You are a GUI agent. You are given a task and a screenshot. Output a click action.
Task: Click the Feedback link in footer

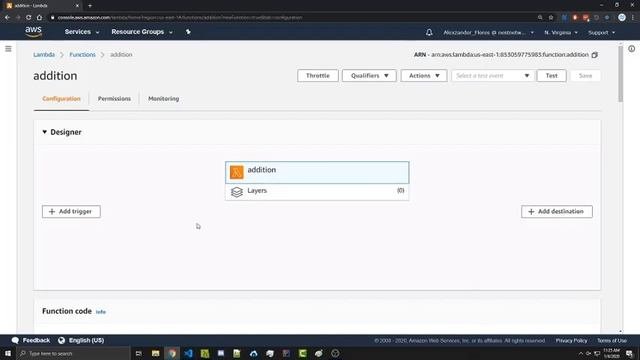36,340
